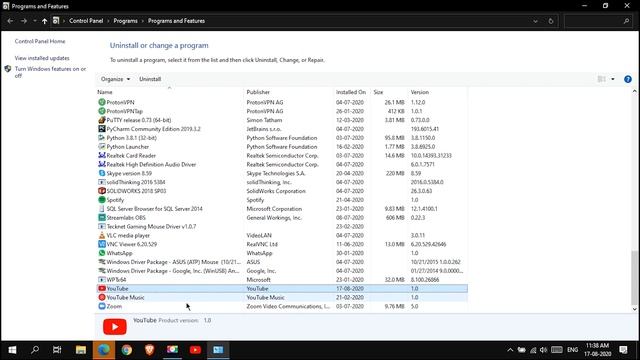The image size is (640, 360).
Task: Click the vertical scrollbar thumb
Action: (634, 278)
